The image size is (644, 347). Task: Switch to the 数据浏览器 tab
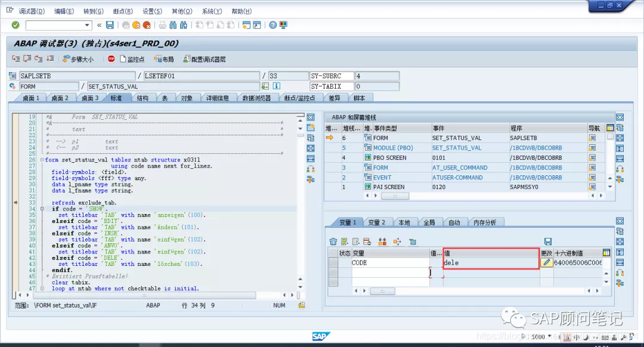(256, 98)
